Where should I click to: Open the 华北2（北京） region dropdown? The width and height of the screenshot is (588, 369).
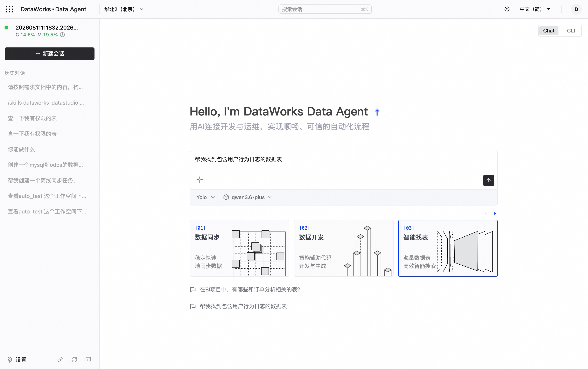[124, 9]
